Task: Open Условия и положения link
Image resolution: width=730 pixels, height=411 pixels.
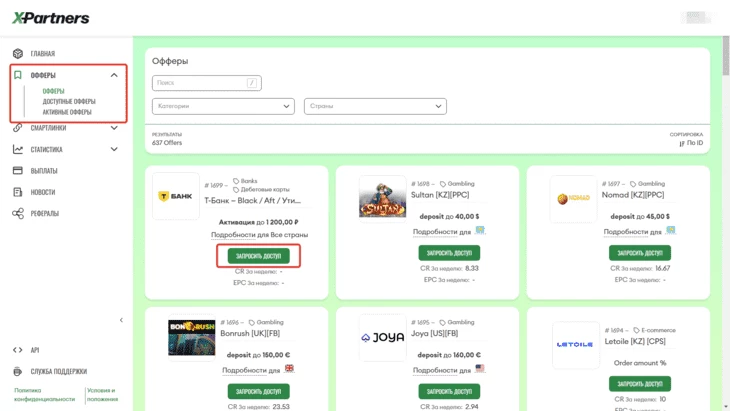Action: 102,395
